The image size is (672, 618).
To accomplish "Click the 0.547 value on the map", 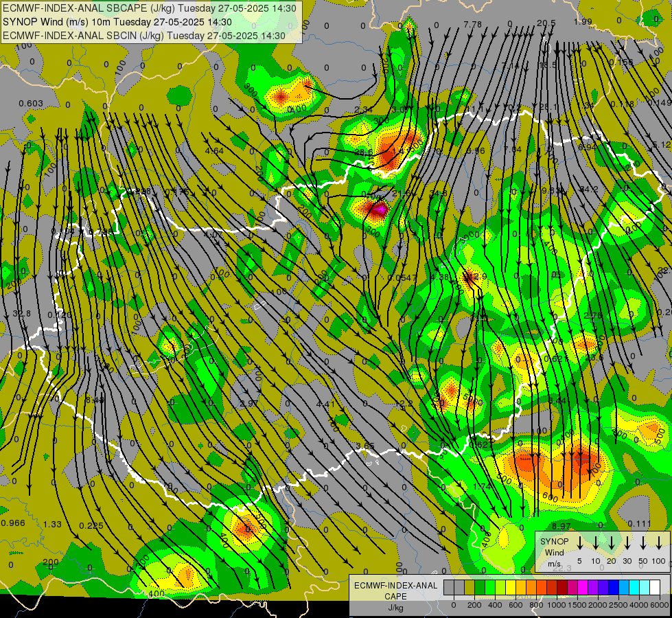I will (402, 278).
